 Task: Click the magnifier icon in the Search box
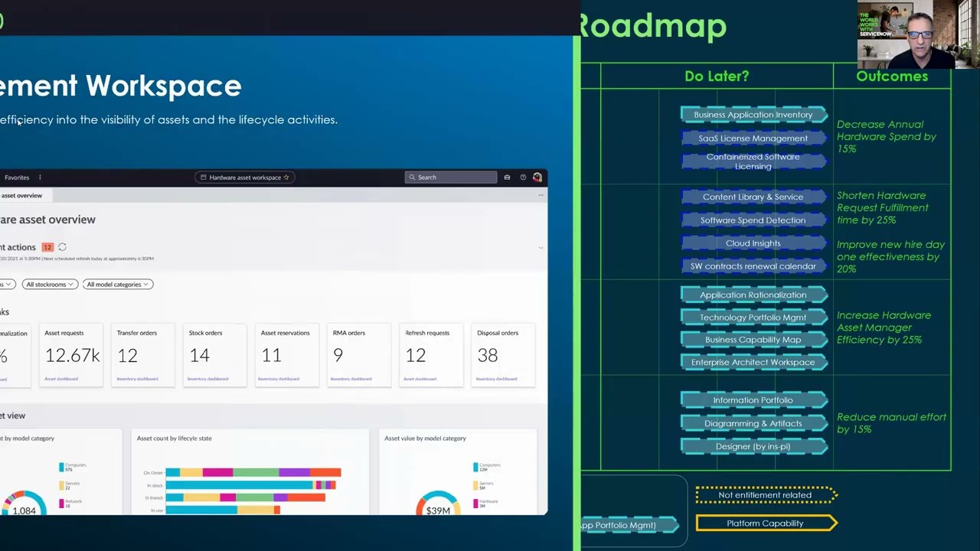tap(412, 178)
